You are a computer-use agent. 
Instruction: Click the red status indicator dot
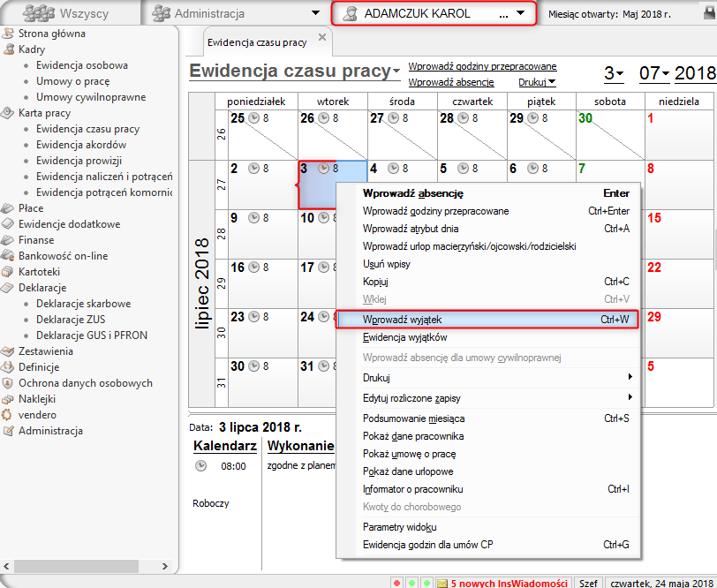click(x=397, y=583)
